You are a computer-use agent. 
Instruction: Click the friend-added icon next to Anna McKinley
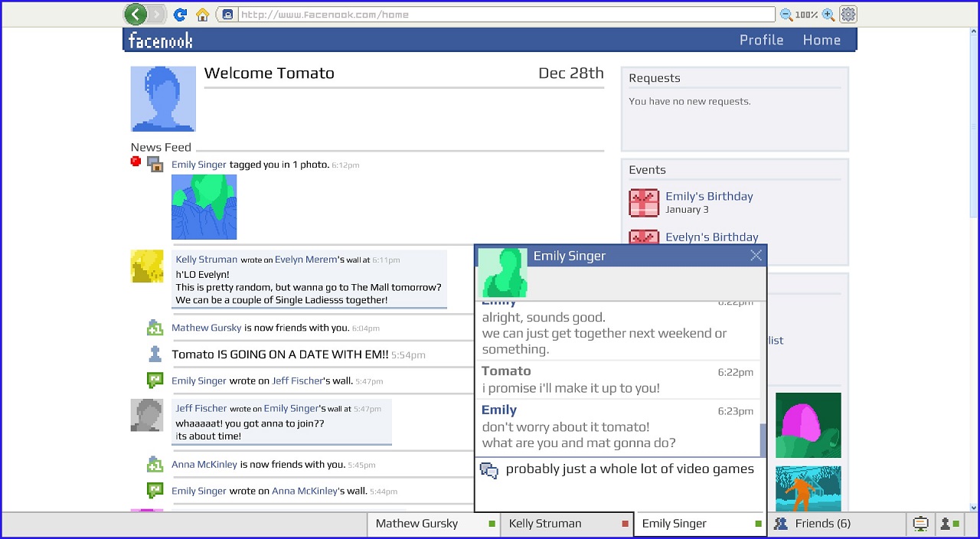coord(155,464)
